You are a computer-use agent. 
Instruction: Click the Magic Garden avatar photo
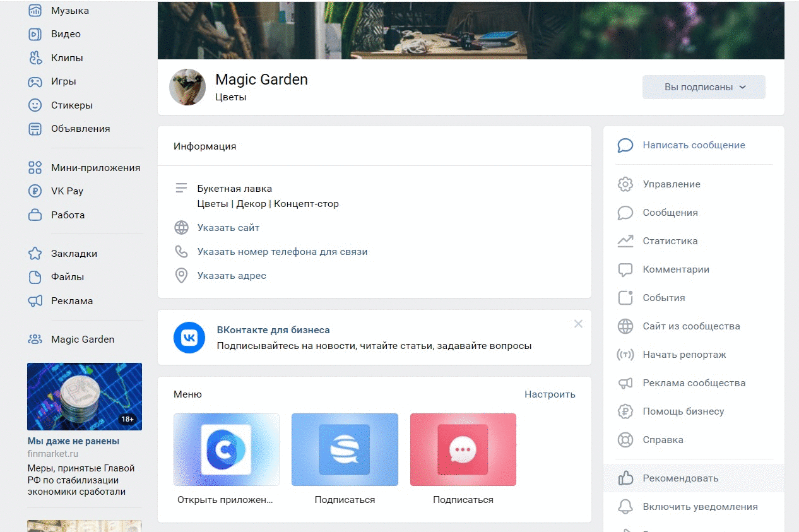coord(187,87)
